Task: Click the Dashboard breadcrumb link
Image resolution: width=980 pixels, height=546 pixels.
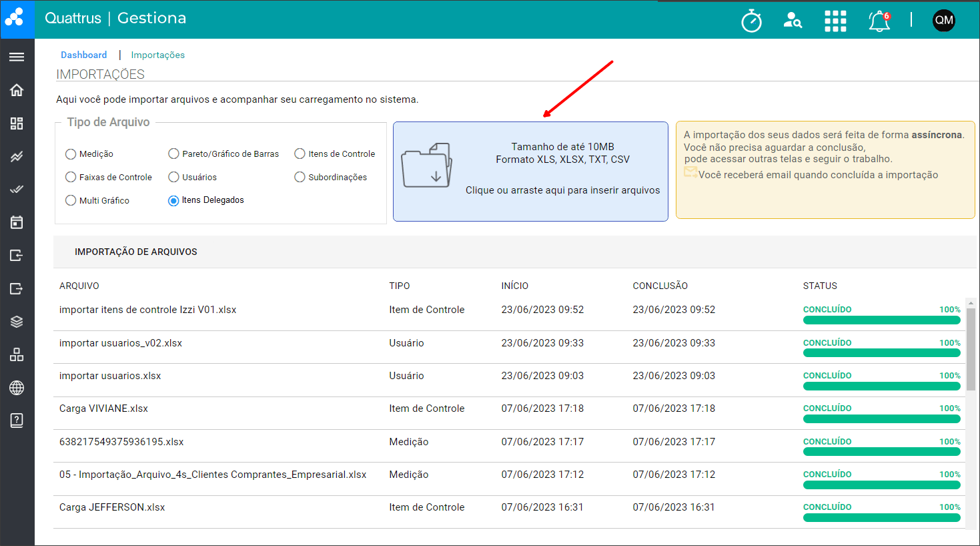Action: (x=83, y=55)
